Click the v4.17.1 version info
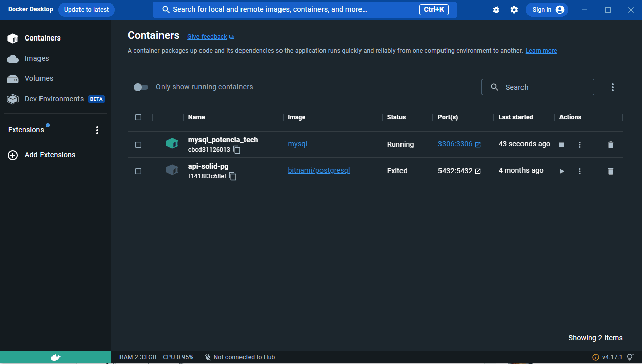Viewport: 642px width, 364px height. [x=608, y=357]
